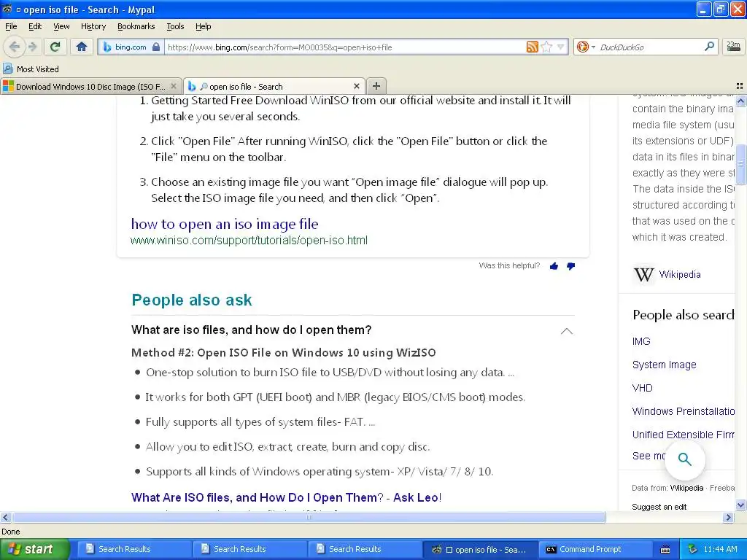Open the Tools menu
Image resolution: width=747 pixels, height=560 pixels.
point(175,26)
